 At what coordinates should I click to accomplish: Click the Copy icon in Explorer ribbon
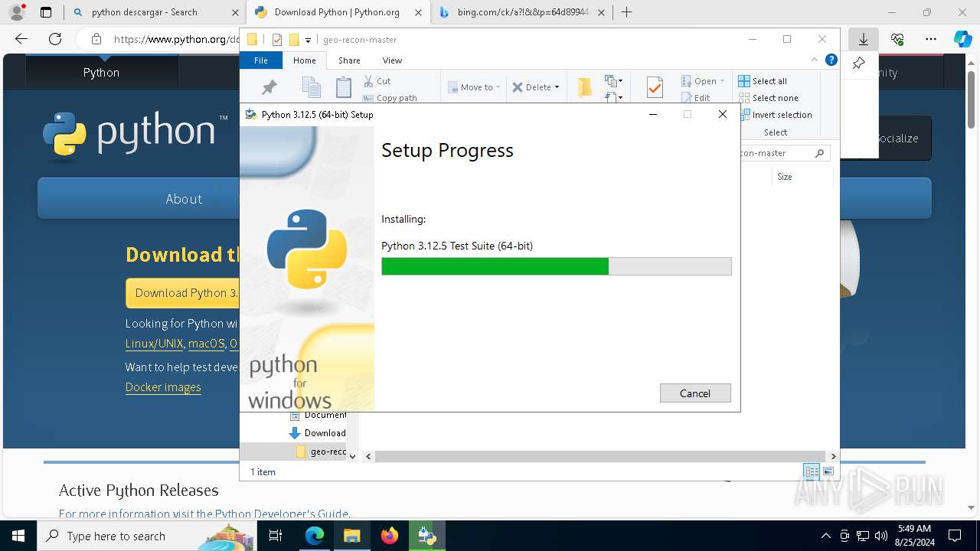(x=311, y=87)
